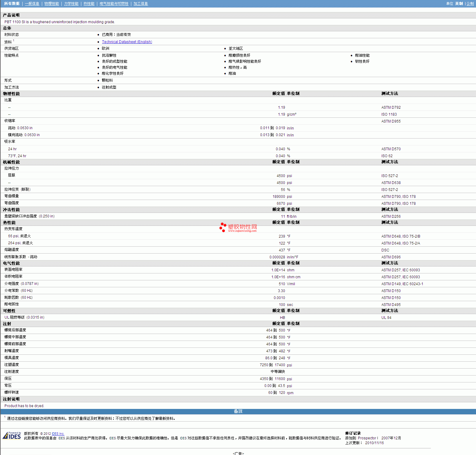Switch units to 公制 (metric)
The width and height of the screenshot is (476, 455).
point(470,4)
